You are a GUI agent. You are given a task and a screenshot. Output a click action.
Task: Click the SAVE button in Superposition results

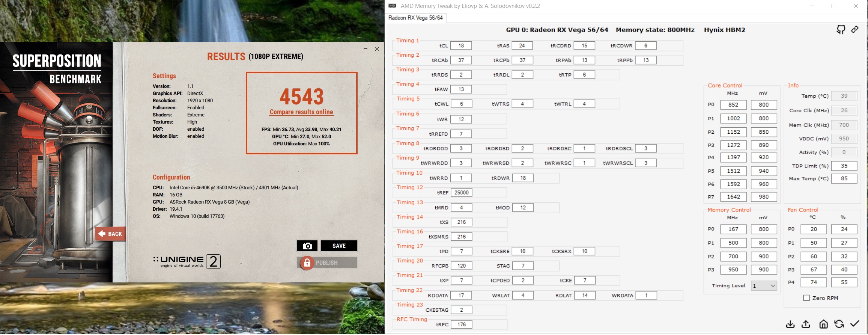(x=339, y=246)
